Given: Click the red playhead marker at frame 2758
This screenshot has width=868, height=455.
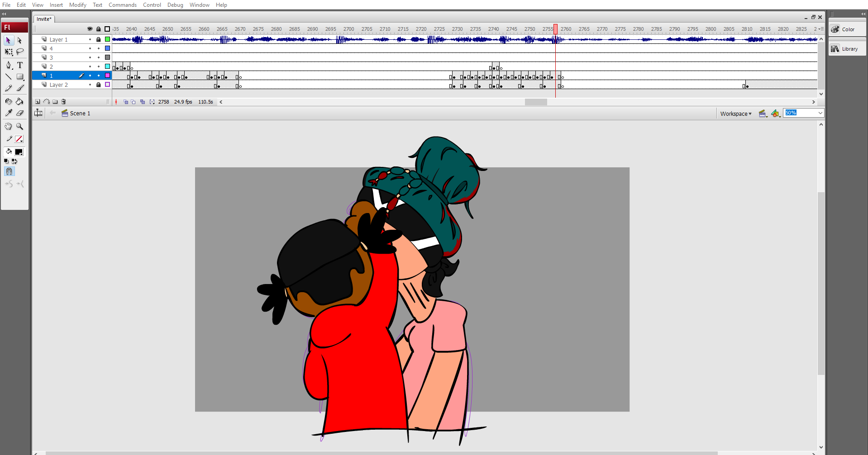Looking at the screenshot, I should [555, 29].
